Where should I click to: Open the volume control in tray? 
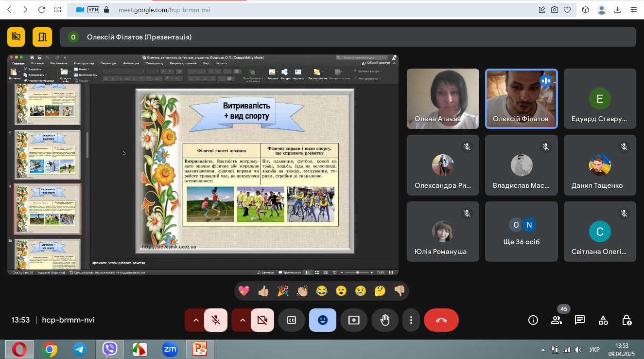[x=578, y=350]
